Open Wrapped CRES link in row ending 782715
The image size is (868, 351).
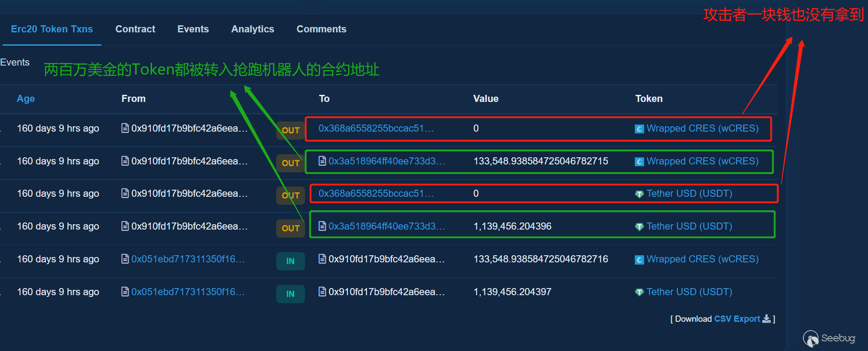click(x=703, y=161)
